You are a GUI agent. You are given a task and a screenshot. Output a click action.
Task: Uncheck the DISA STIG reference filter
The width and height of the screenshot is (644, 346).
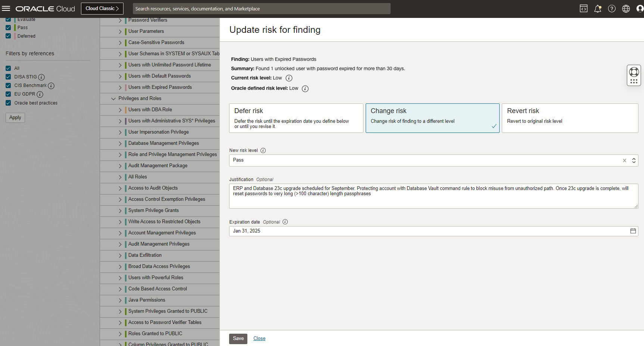click(8, 77)
